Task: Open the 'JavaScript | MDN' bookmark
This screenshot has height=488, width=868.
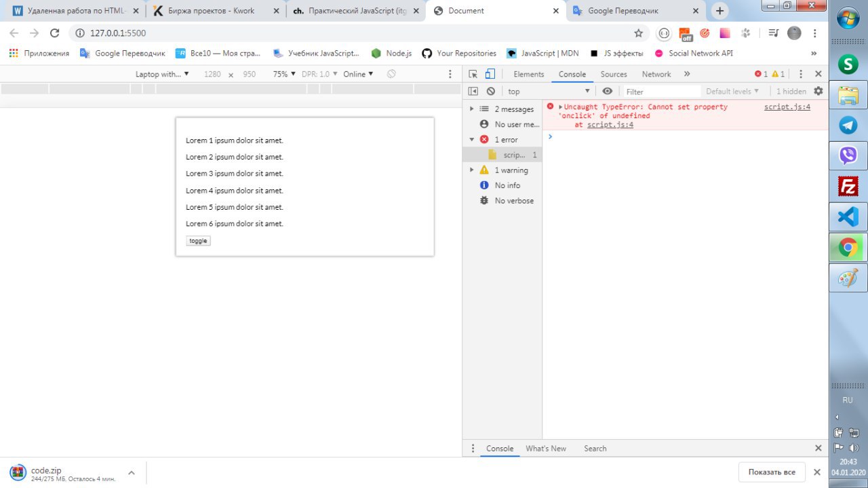Action: click(542, 53)
